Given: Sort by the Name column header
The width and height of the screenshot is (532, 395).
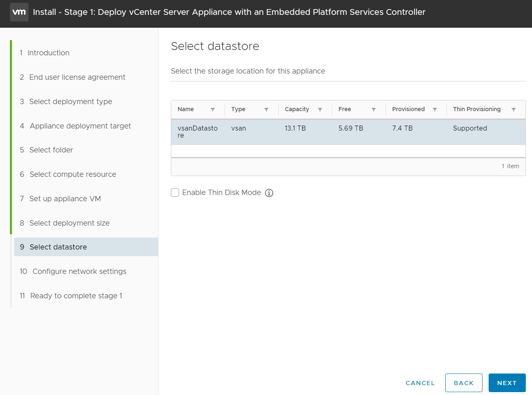Looking at the screenshot, I should click(x=186, y=109).
